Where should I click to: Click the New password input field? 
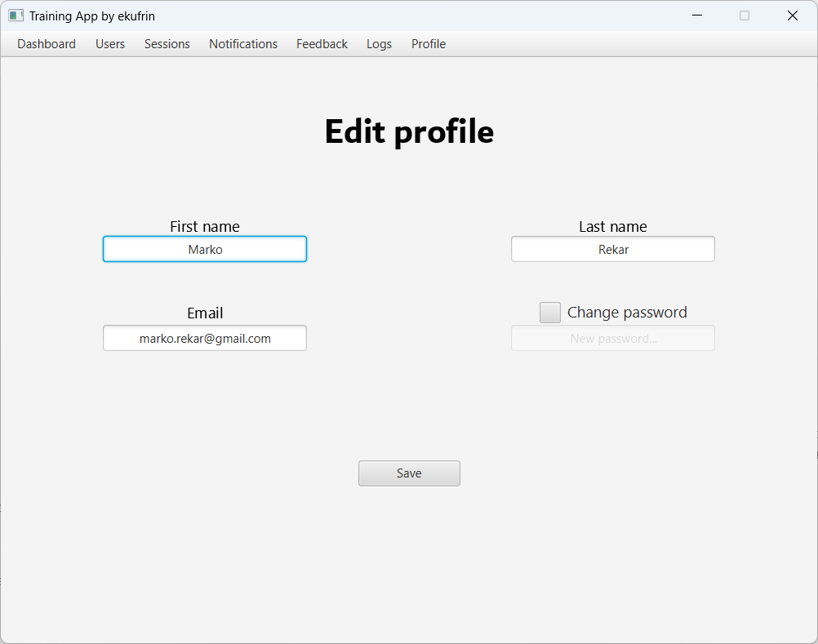pos(613,339)
